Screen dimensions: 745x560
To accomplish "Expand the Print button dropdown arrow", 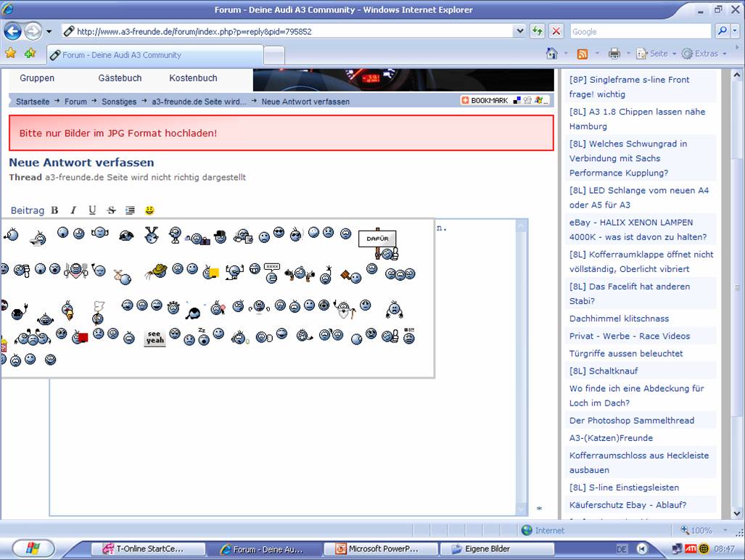I will 628,54.
